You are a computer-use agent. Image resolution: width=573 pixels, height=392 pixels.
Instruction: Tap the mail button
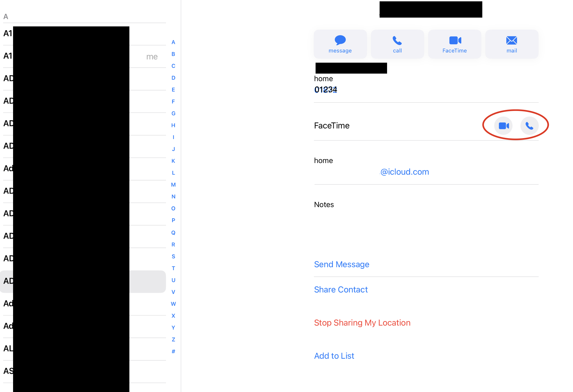(x=512, y=44)
